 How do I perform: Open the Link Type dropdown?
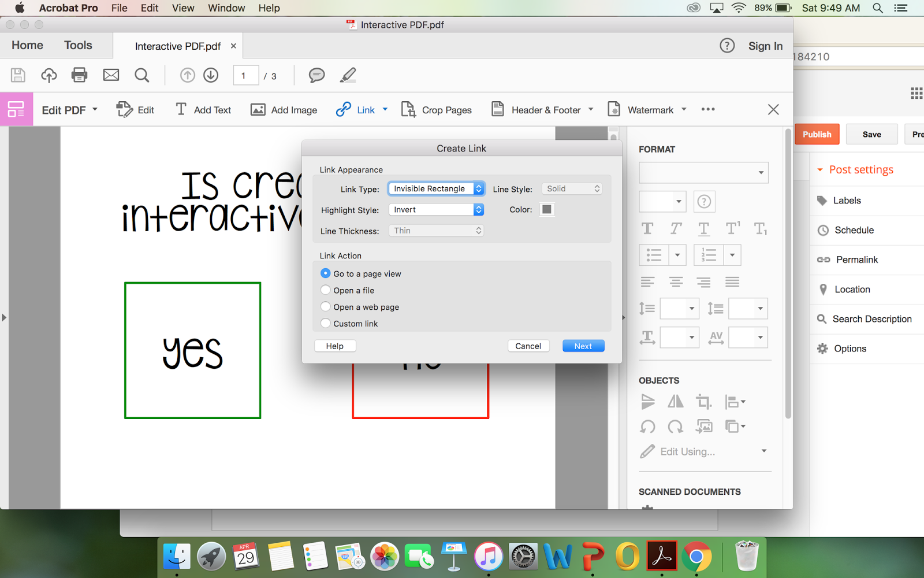pyautogui.click(x=436, y=188)
